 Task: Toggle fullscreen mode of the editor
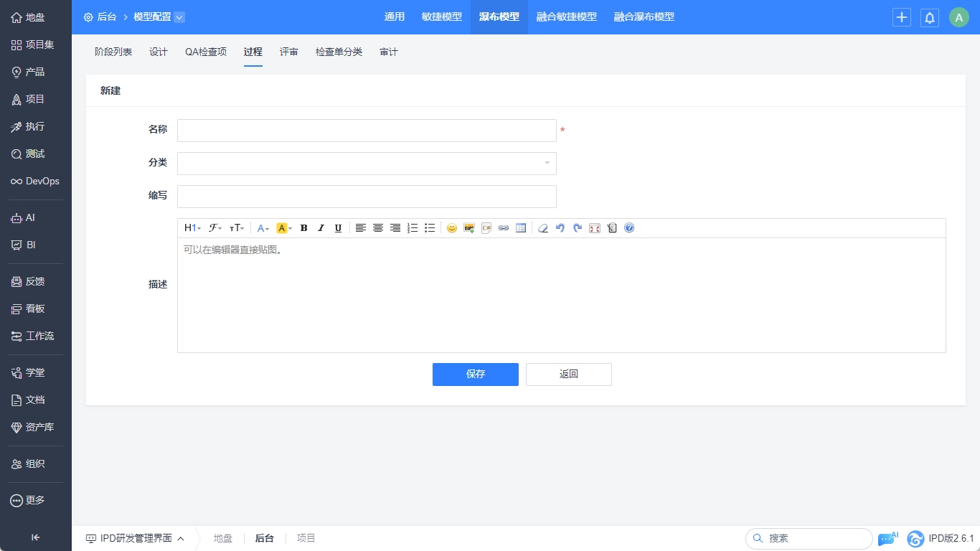(595, 228)
